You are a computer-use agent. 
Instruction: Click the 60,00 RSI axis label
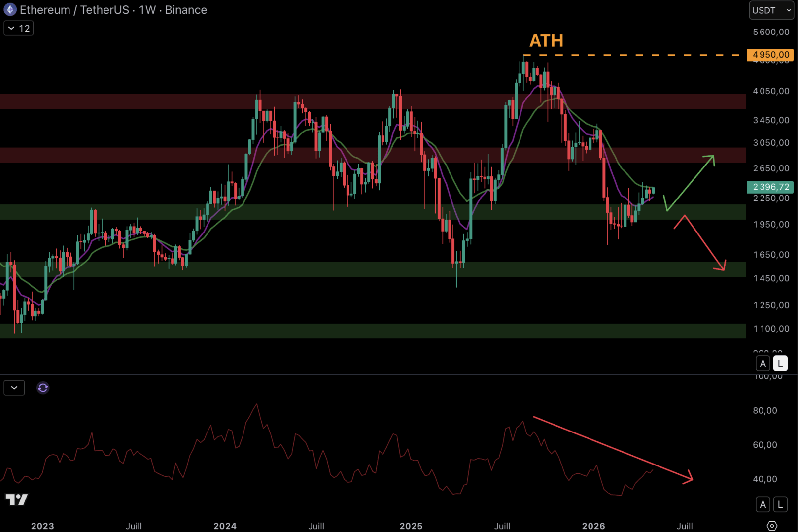(765, 445)
